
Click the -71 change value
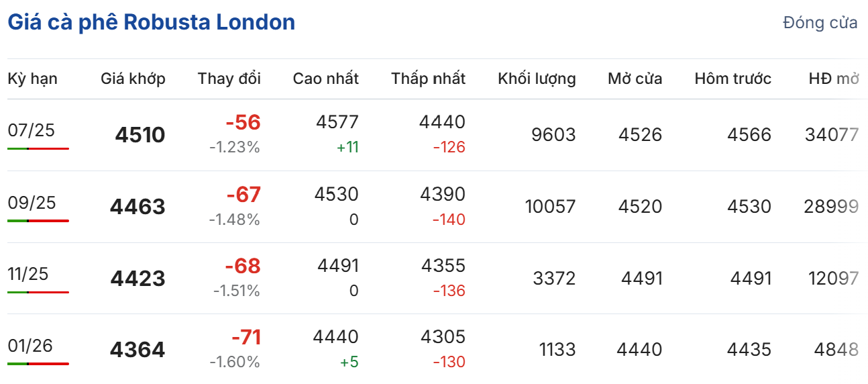pos(246,337)
